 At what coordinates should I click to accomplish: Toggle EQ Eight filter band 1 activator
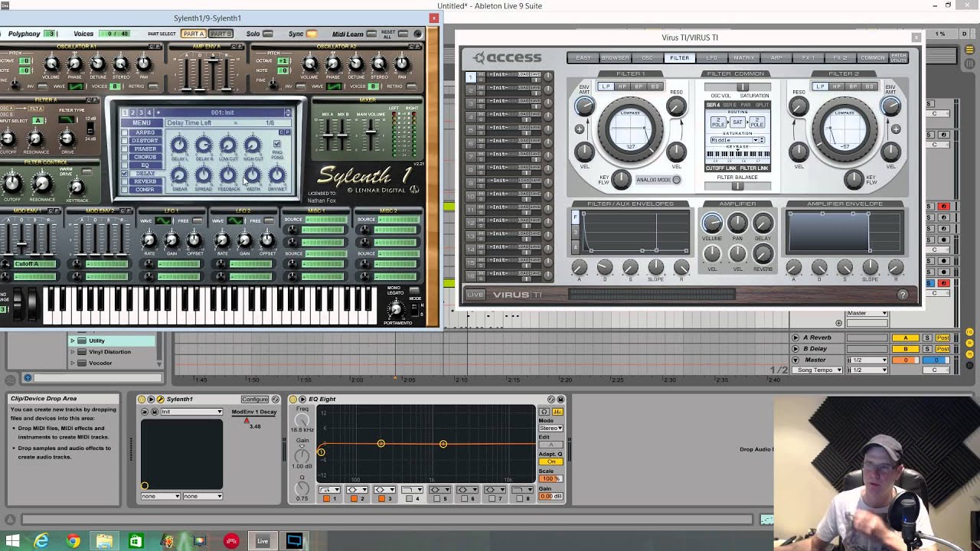pyautogui.click(x=326, y=499)
